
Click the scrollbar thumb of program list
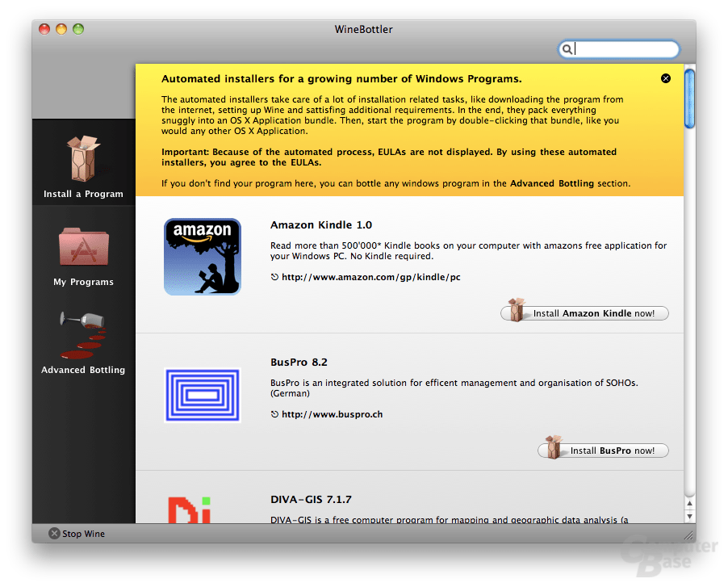(x=689, y=98)
